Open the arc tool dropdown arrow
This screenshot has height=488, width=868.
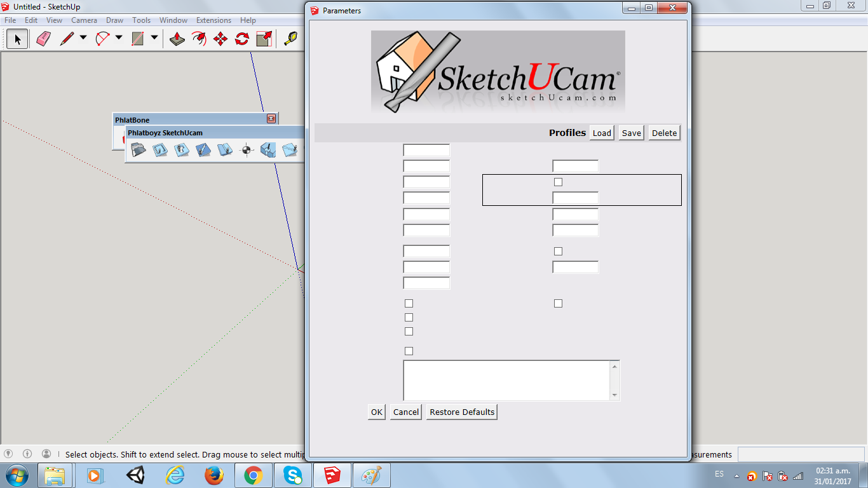coord(119,38)
